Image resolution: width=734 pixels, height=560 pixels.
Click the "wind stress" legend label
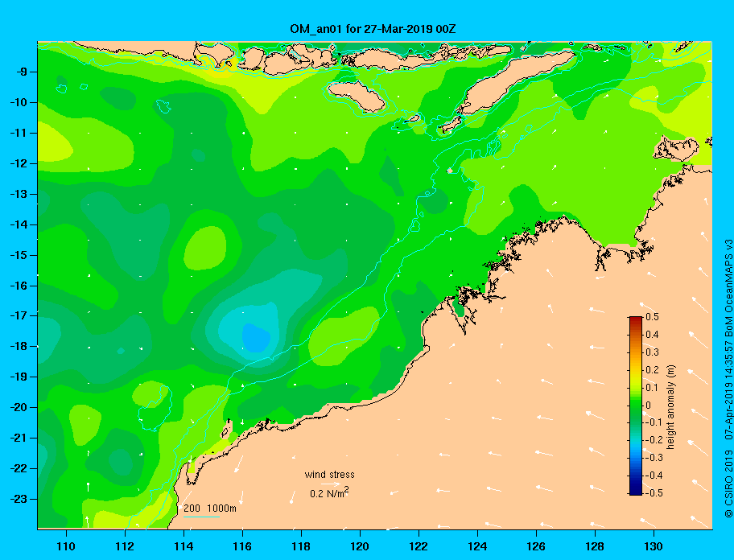tap(329, 475)
